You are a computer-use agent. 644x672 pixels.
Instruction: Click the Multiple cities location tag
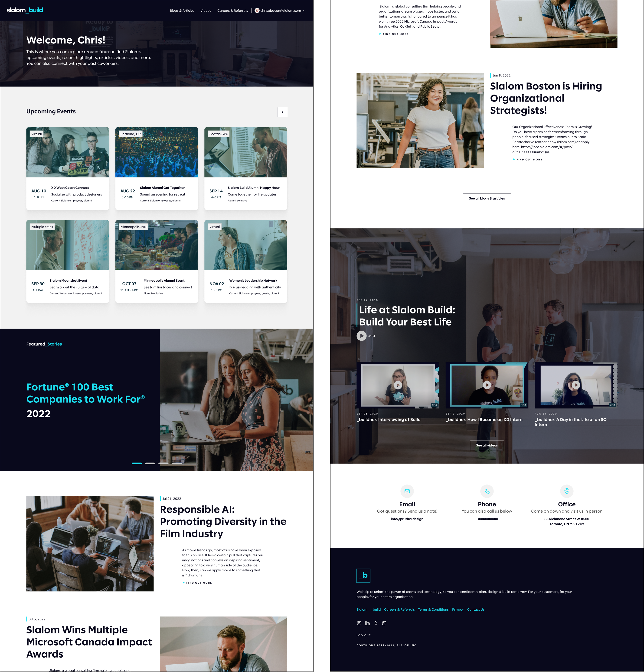[42, 227]
